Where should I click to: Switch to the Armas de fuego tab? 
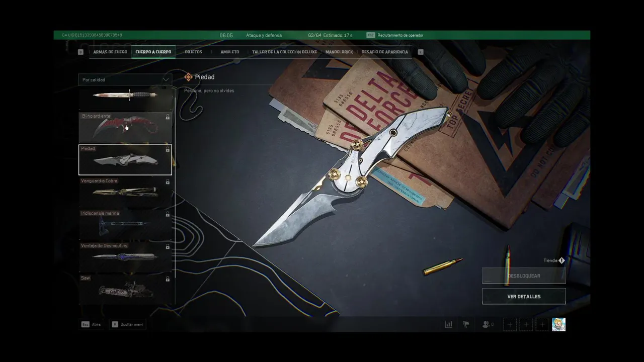[110, 52]
